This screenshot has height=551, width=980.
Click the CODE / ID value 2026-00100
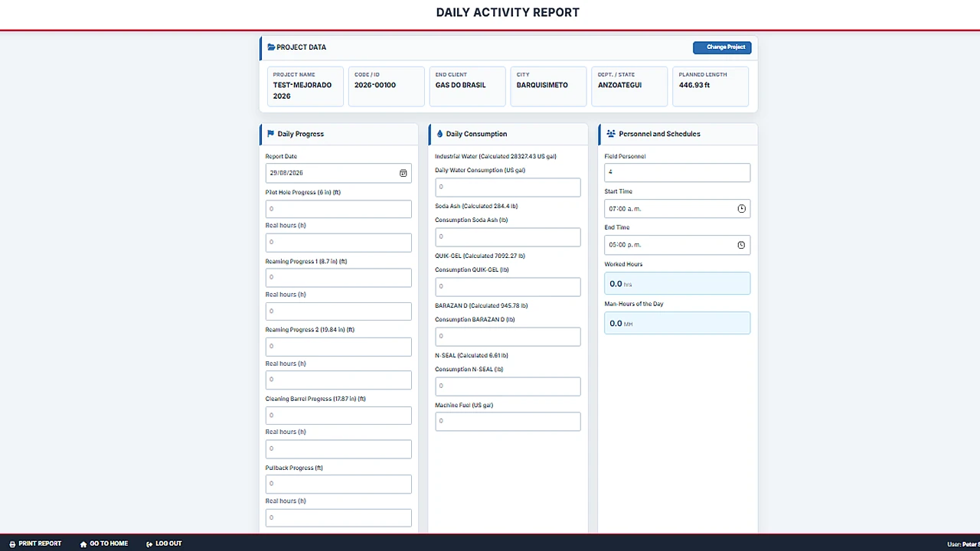[375, 85]
